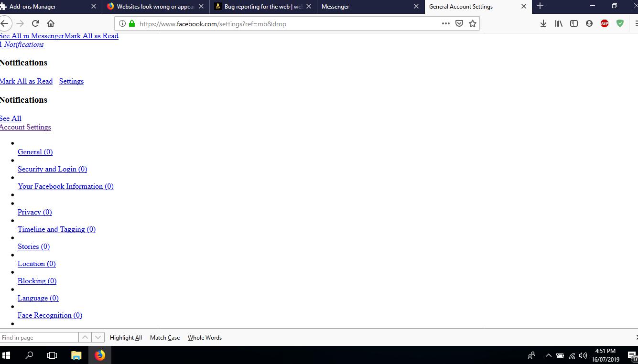Open the Firefox account icon
Viewport: 638px width, 364px height.
point(589,23)
